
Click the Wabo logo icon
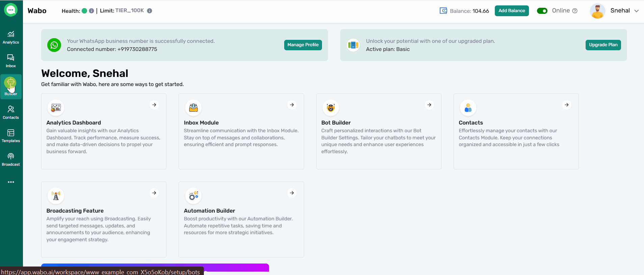(11, 10)
